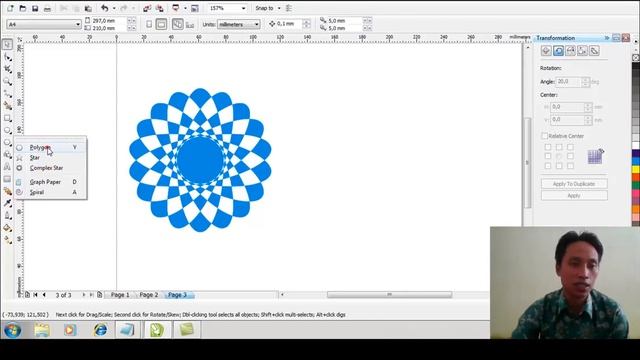Select the Outline pen tool
This screenshot has height=360, width=640.
(x=7, y=215)
